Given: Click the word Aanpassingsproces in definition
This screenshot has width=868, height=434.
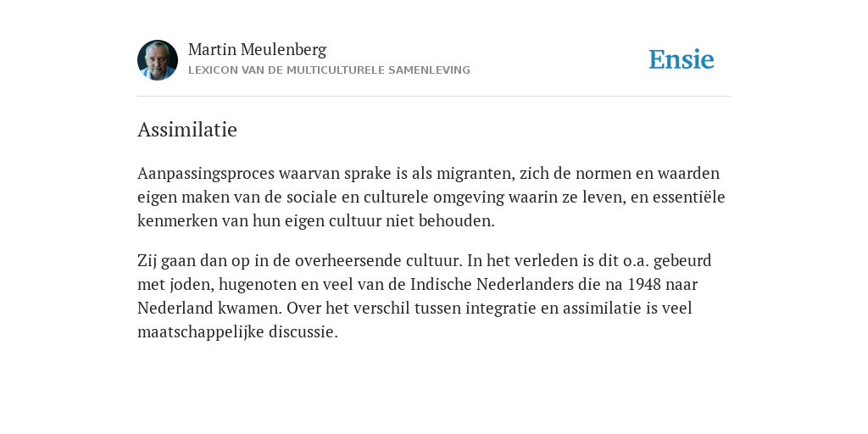Looking at the screenshot, I should coord(206,174).
